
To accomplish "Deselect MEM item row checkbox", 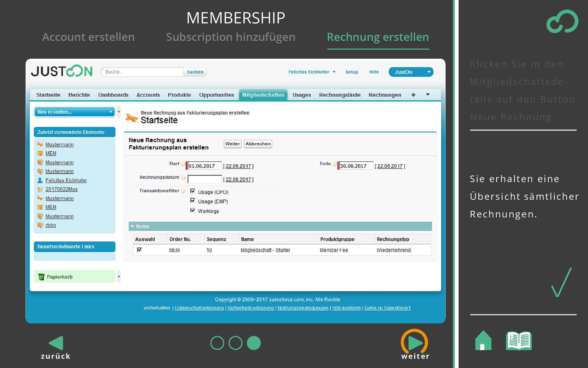I will click(x=139, y=250).
